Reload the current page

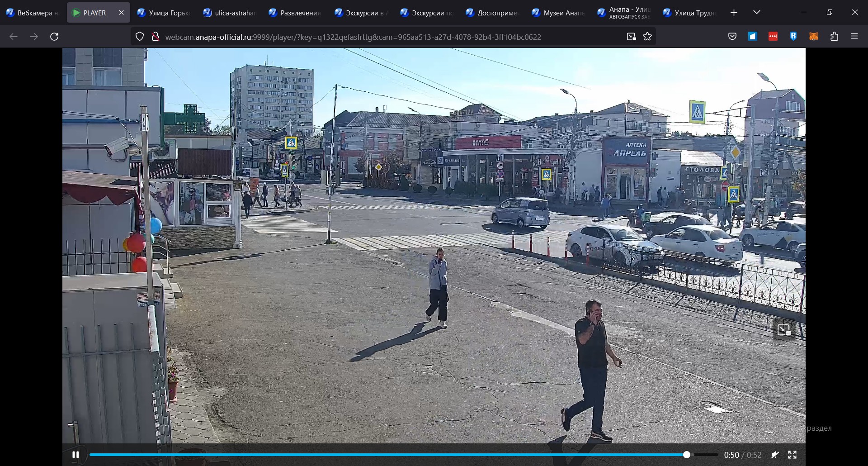point(54,37)
